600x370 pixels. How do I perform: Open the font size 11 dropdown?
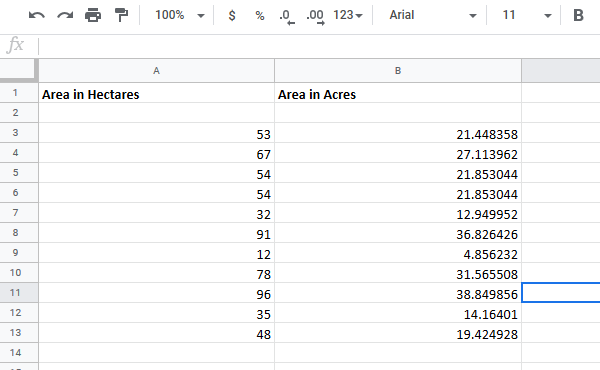(x=527, y=15)
